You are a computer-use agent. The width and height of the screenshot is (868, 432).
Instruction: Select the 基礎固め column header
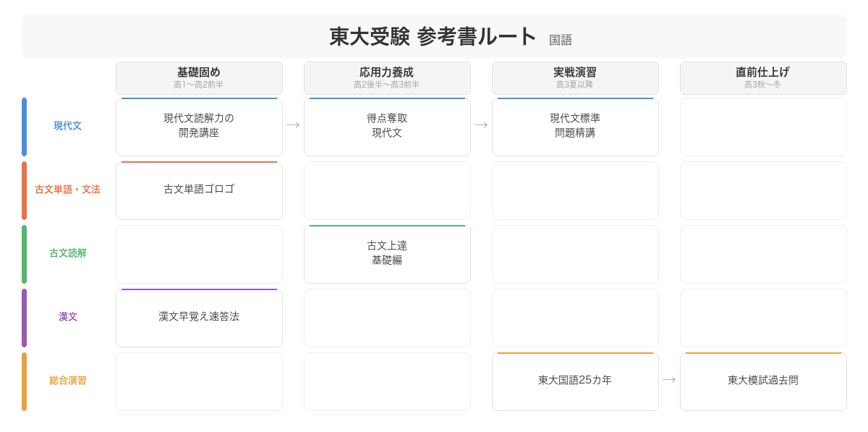click(x=199, y=78)
